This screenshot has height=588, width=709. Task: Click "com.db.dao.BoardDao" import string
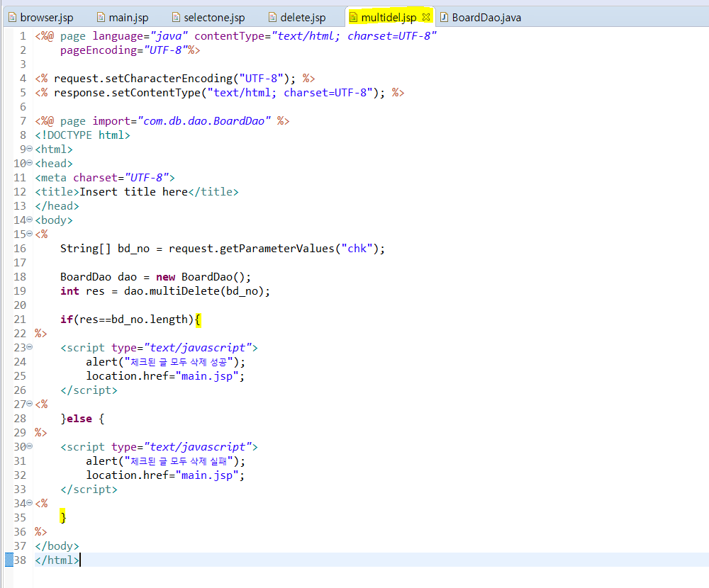coord(204,121)
